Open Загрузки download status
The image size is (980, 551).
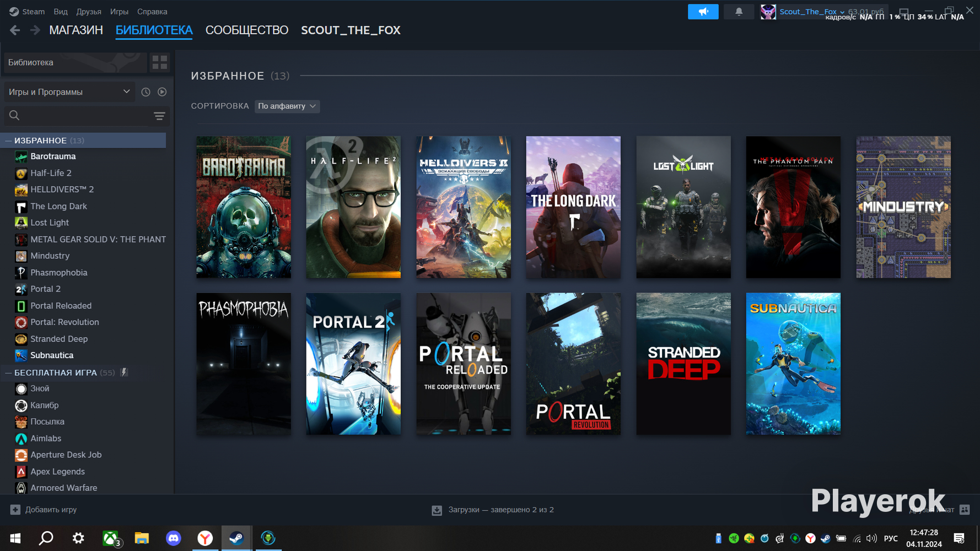pyautogui.click(x=501, y=510)
